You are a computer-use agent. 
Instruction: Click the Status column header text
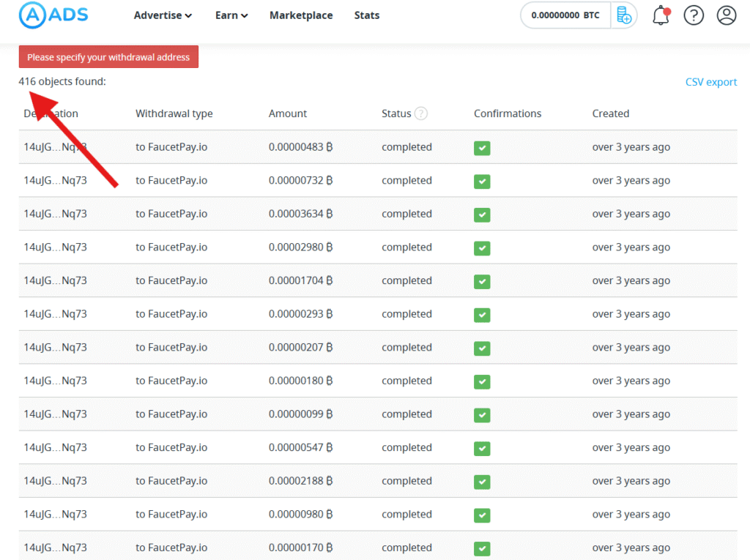click(x=396, y=113)
